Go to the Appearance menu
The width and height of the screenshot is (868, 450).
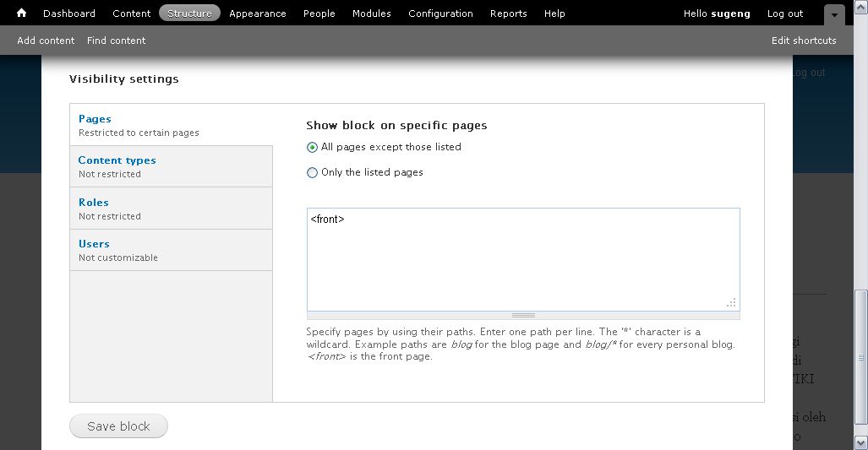(x=257, y=14)
